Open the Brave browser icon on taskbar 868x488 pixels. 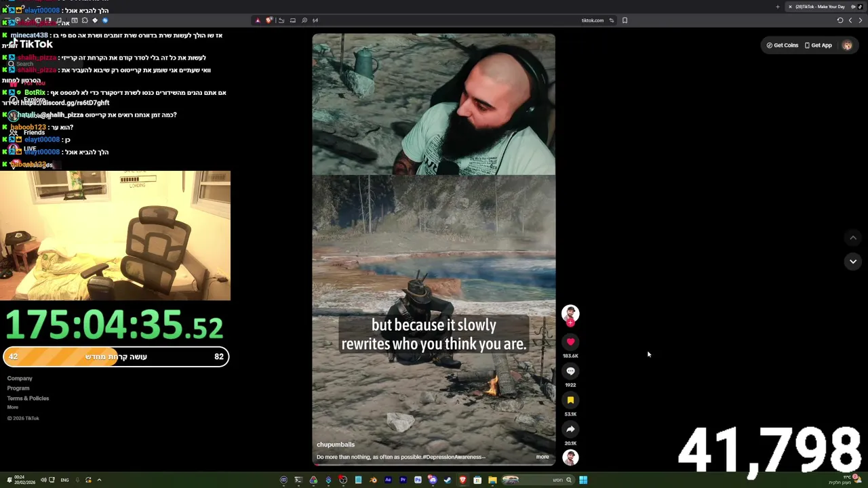point(462,481)
